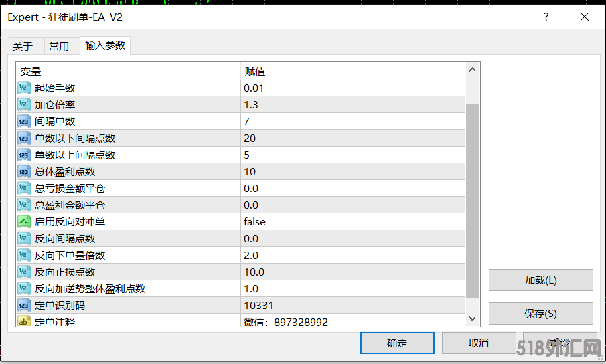Screen dimensions: 606x364
Task: Click the scrollbar down arrow
Action: 472,318
